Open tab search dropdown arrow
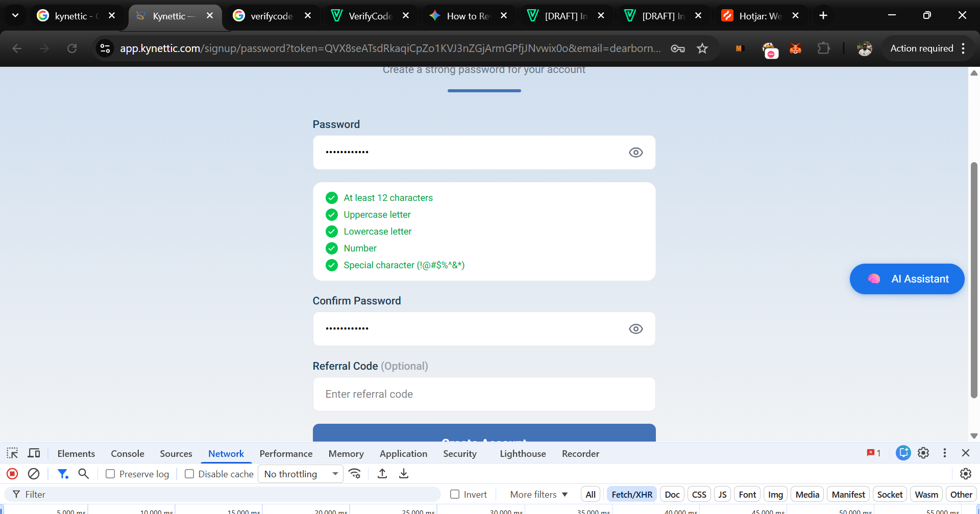The width and height of the screenshot is (980, 514). [x=15, y=15]
